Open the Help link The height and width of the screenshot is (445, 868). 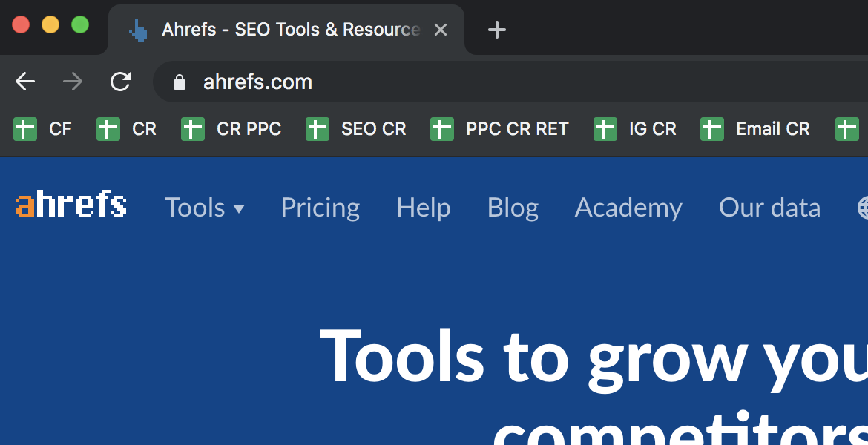click(x=423, y=208)
